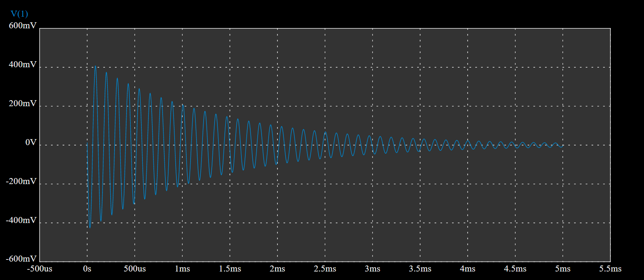Image resolution: width=644 pixels, height=280 pixels.
Task: Click the 3ms x-axis label
Action: 373,269
